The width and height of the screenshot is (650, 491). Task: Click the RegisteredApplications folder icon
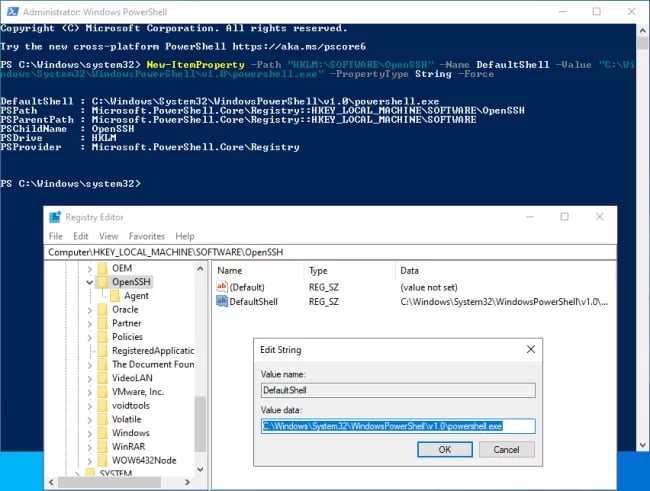point(102,351)
